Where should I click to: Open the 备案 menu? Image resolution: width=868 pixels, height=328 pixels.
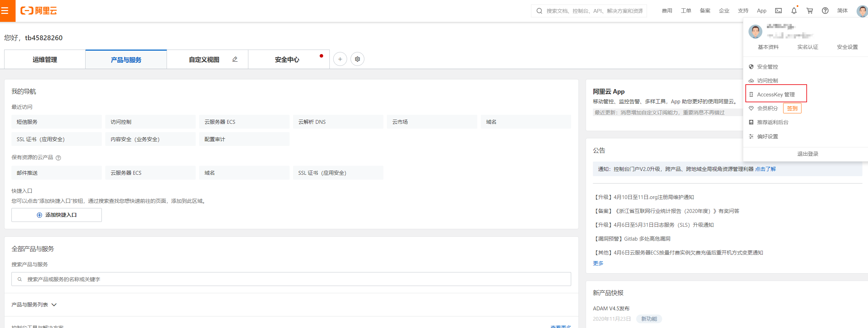click(705, 11)
